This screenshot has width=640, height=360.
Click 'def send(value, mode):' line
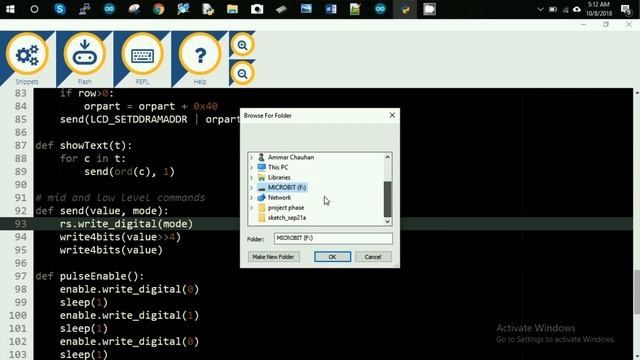102,211
